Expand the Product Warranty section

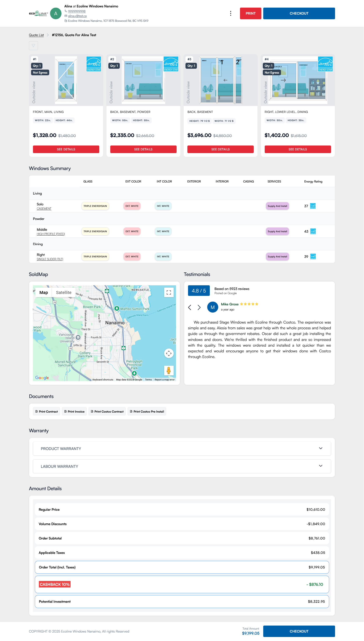(x=182, y=448)
